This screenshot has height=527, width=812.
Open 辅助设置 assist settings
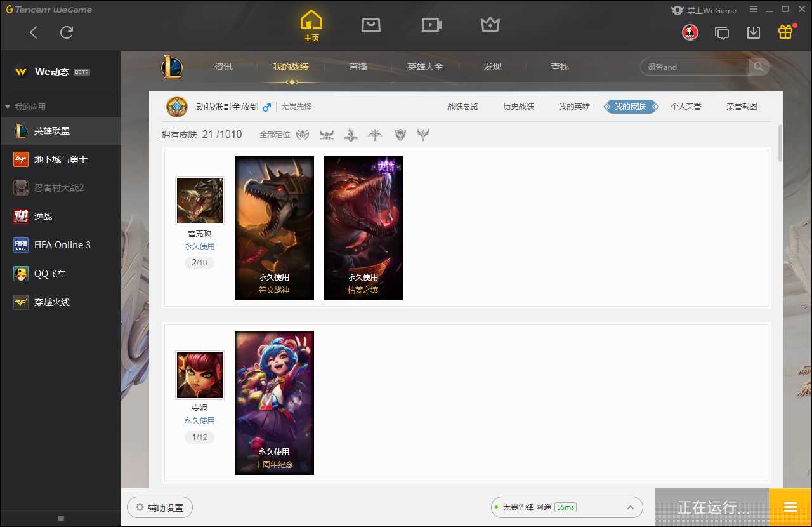(x=160, y=508)
